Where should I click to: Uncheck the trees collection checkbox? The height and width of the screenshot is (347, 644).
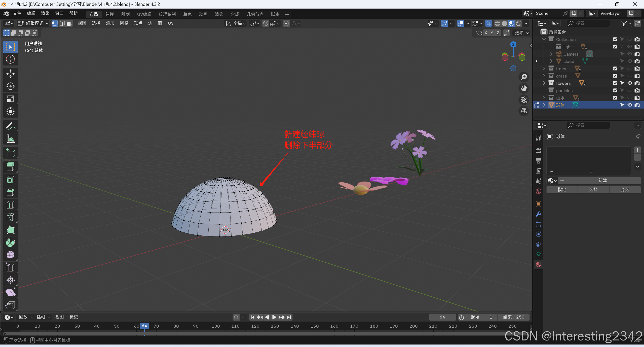(x=615, y=68)
